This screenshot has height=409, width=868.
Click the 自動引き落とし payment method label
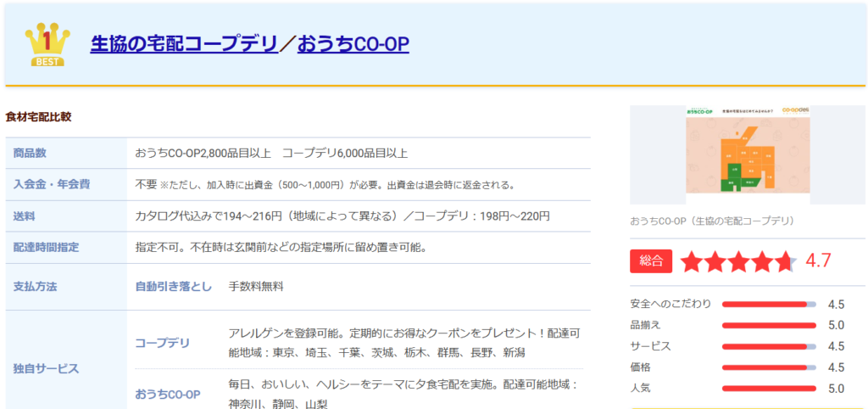(174, 287)
